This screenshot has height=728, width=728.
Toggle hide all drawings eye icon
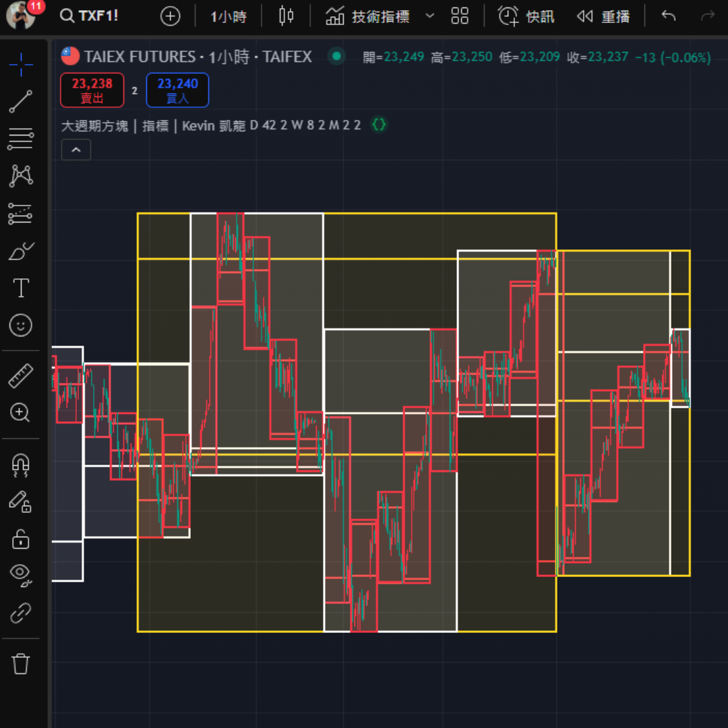(21, 574)
